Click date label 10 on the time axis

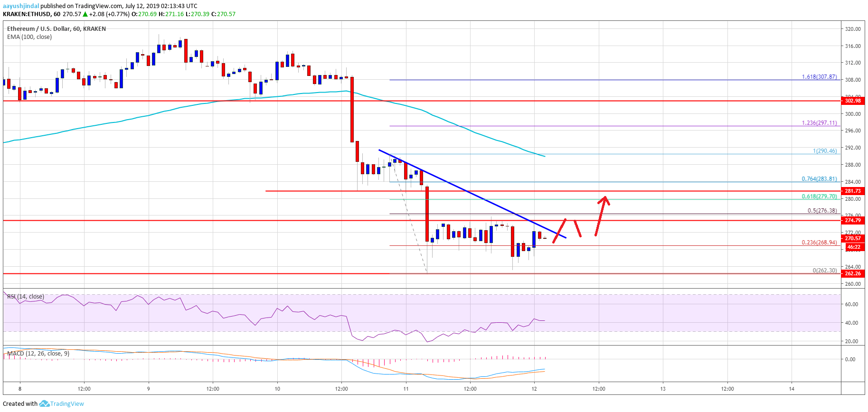click(x=277, y=389)
